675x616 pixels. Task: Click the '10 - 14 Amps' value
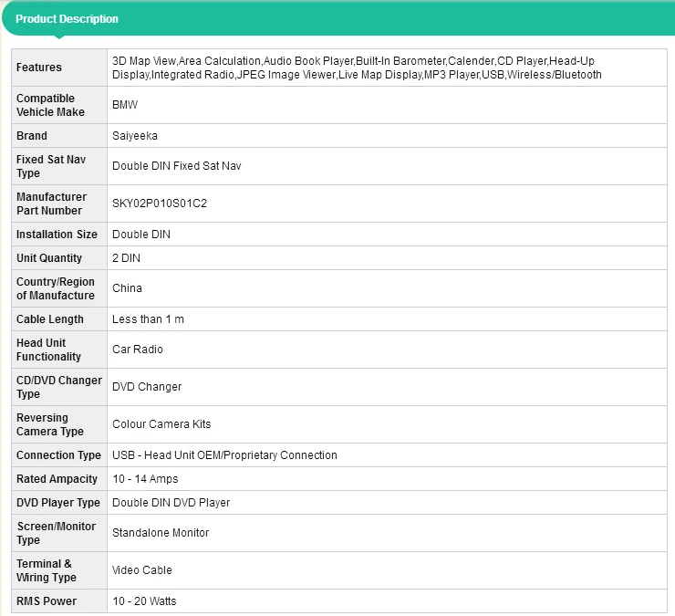tap(145, 479)
